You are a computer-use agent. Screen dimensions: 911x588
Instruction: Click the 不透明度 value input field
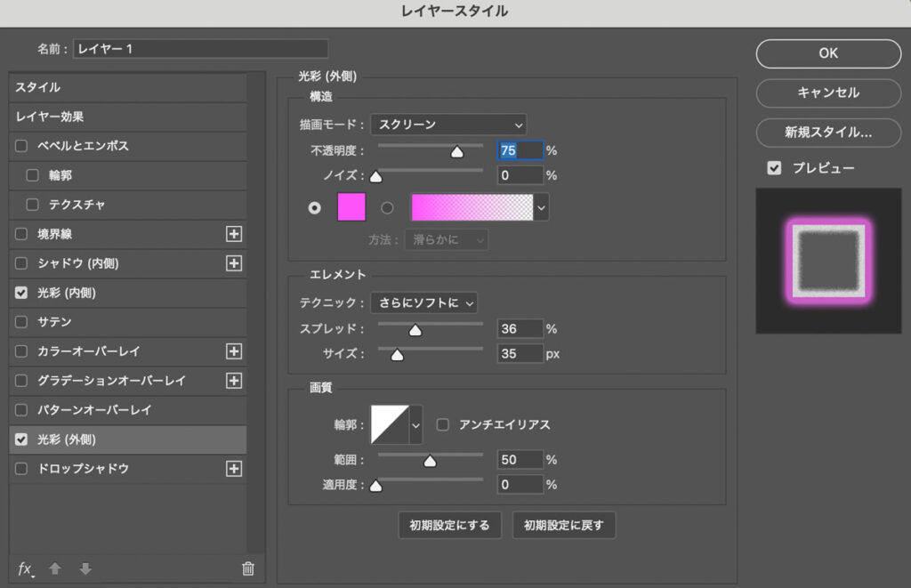[520, 149]
